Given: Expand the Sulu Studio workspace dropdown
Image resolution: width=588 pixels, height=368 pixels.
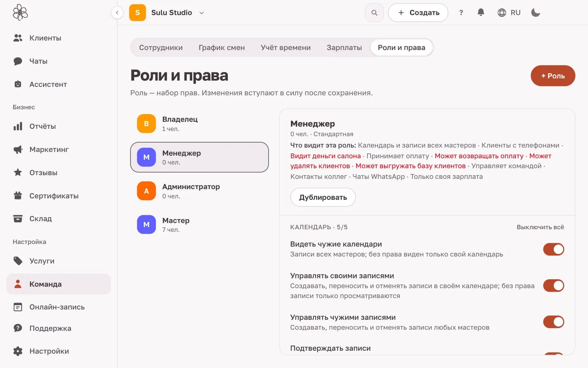Looking at the screenshot, I should [201, 13].
